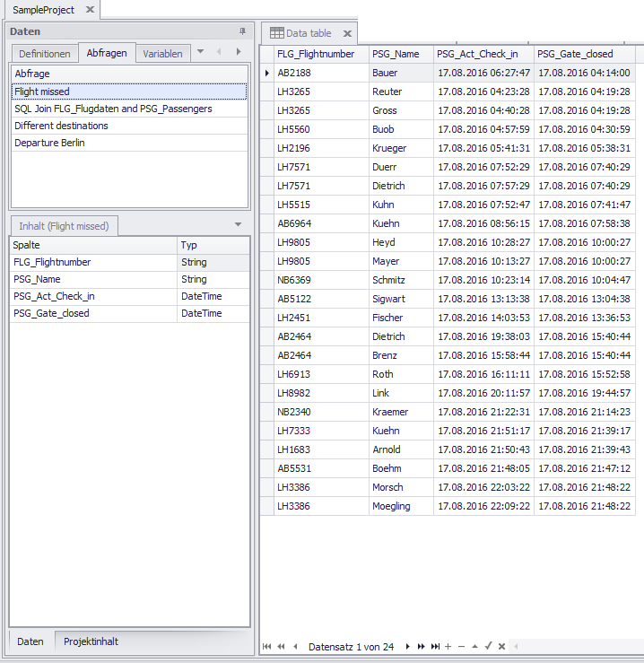This screenshot has width=644, height=663.
Task: Click the edit record triangle icon
Action: (474, 646)
